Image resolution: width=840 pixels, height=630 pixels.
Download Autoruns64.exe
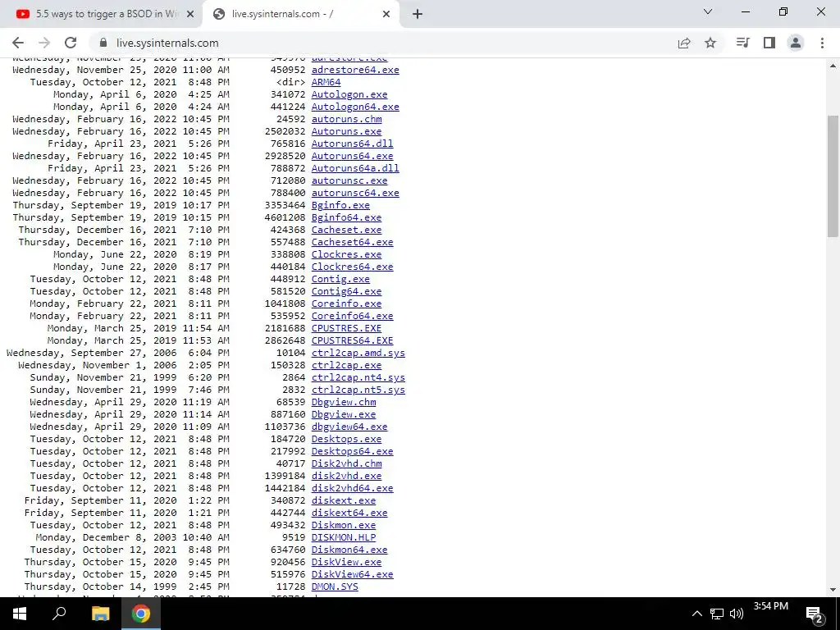[x=353, y=156]
